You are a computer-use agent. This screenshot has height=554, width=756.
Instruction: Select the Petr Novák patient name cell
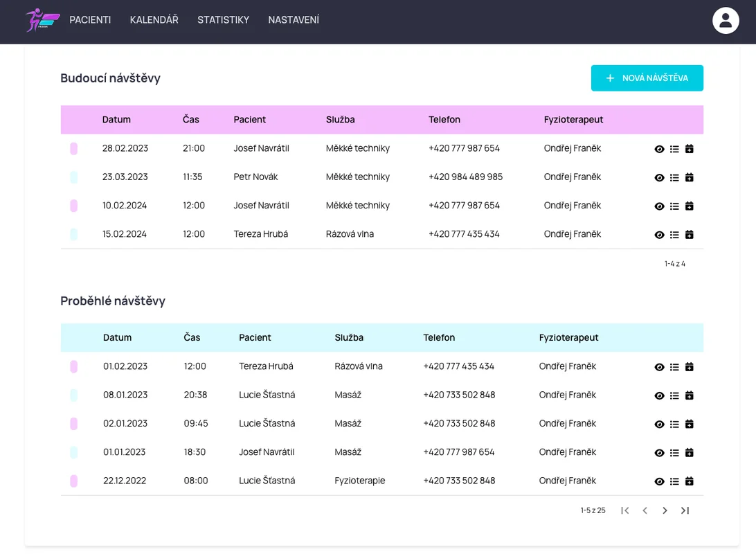255,177
